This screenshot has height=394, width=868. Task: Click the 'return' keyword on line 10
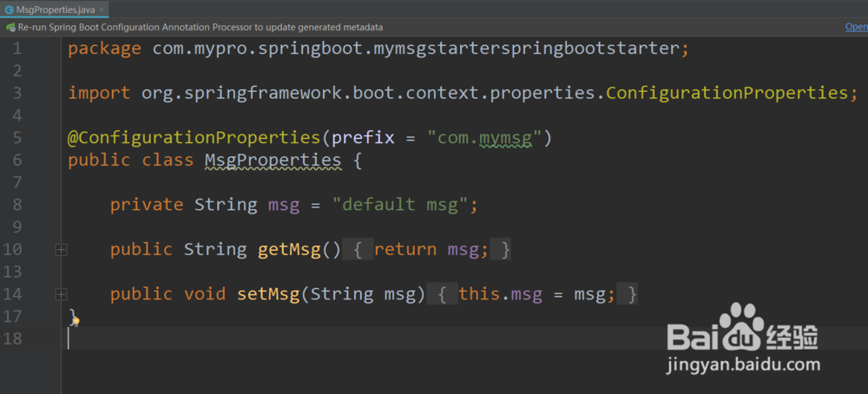pyautogui.click(x=405, y=250)
